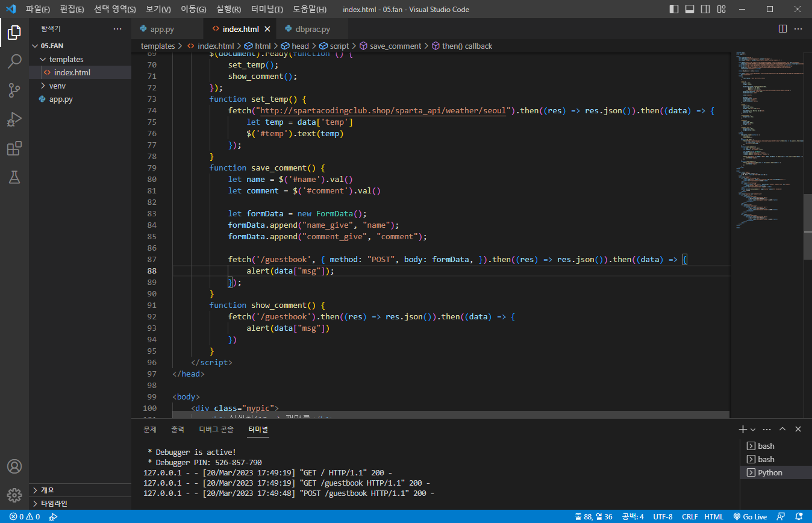The width and height of the screenshot is (812, 523).
Task: Switch to the dbprac.py editor tab
Action: pos(313,29)
